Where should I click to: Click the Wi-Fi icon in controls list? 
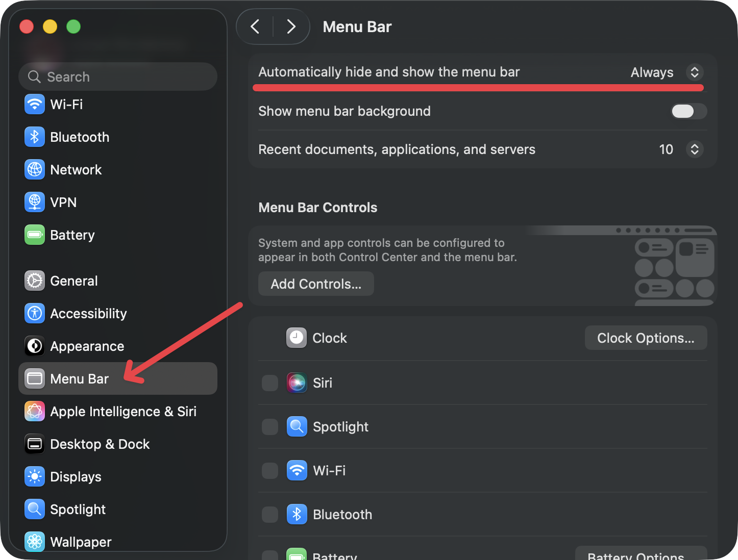click(x=297, y=470)
